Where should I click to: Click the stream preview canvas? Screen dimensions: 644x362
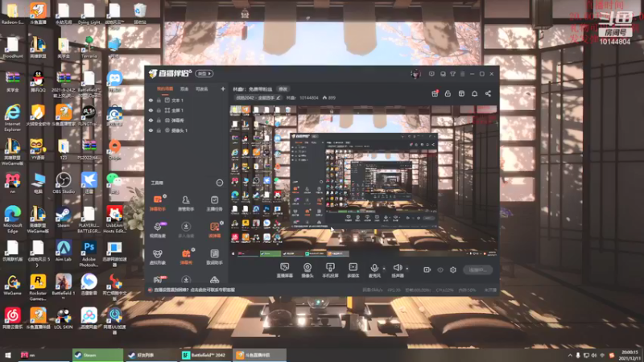(x=364, y=182)
